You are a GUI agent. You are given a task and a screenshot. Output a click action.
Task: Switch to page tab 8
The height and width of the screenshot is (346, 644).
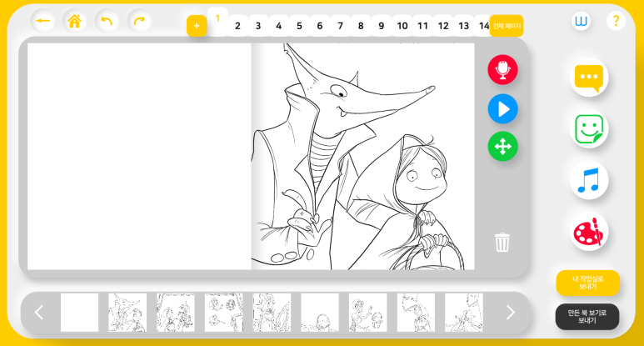coord(361,26)
